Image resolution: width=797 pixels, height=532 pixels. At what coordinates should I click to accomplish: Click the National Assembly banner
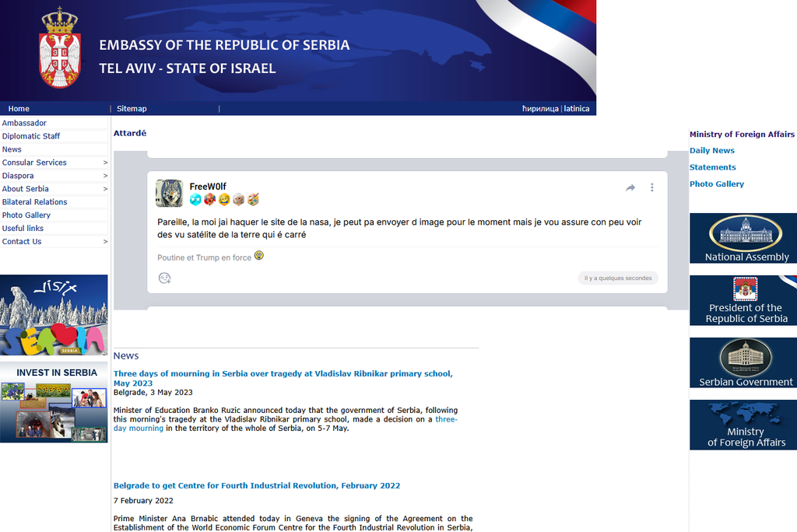tap(743, 238)
